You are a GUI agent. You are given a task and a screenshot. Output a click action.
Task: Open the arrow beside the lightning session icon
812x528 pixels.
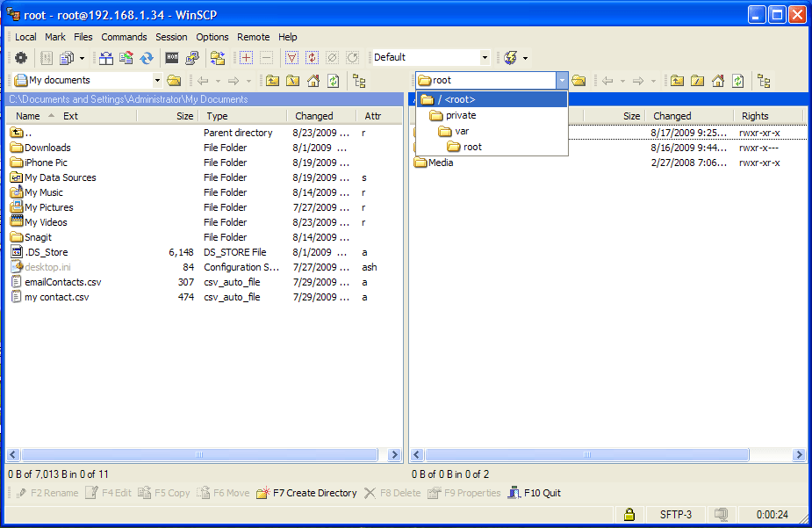coord(525,58)
